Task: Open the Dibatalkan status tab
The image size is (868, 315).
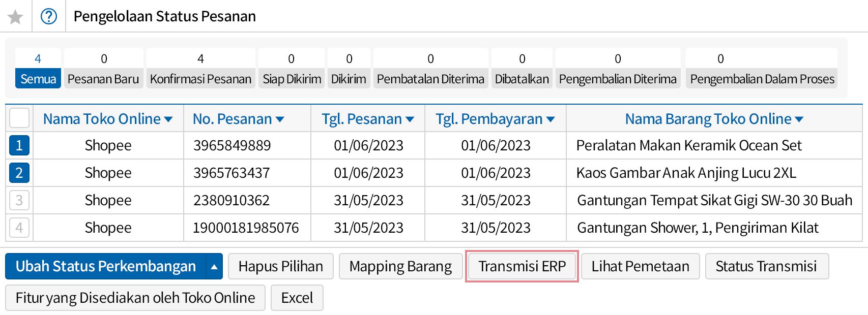Action: tap(522, 79)
